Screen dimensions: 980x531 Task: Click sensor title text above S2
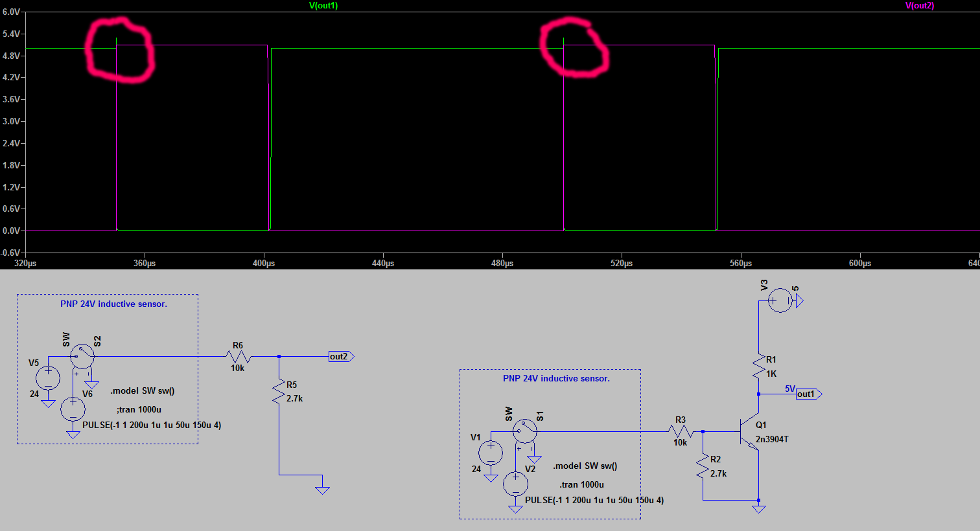(113, 304)
